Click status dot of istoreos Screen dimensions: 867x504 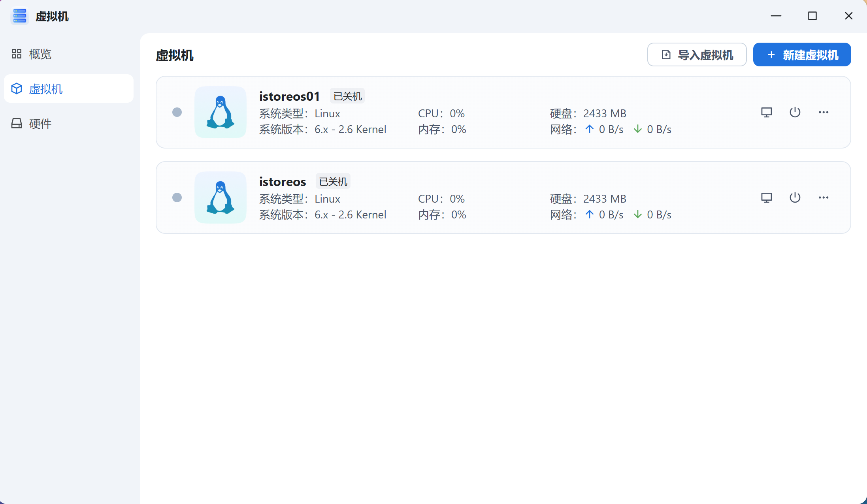177,197
